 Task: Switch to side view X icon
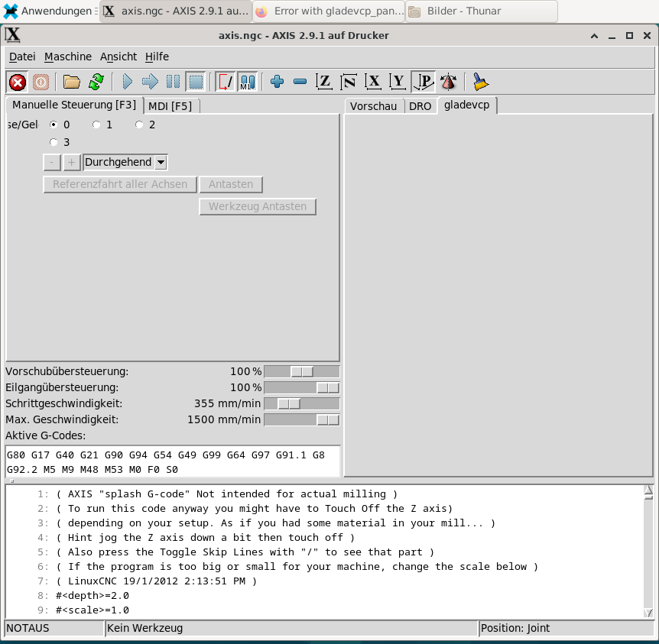click(x=373, y=82)
